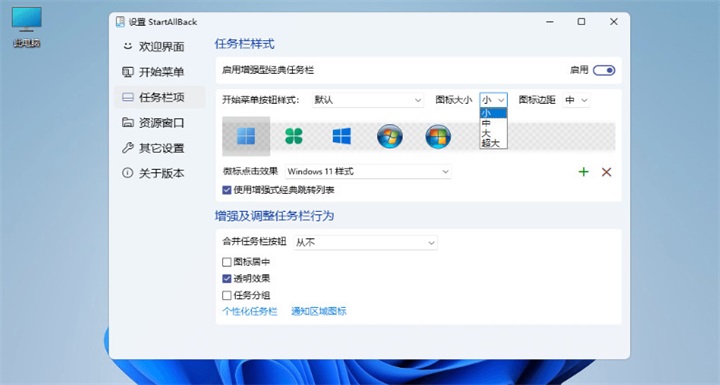Click the wrench icon beside 其它设置
Image resolution: width=720 pixels, height=385 pixels.
128,147
